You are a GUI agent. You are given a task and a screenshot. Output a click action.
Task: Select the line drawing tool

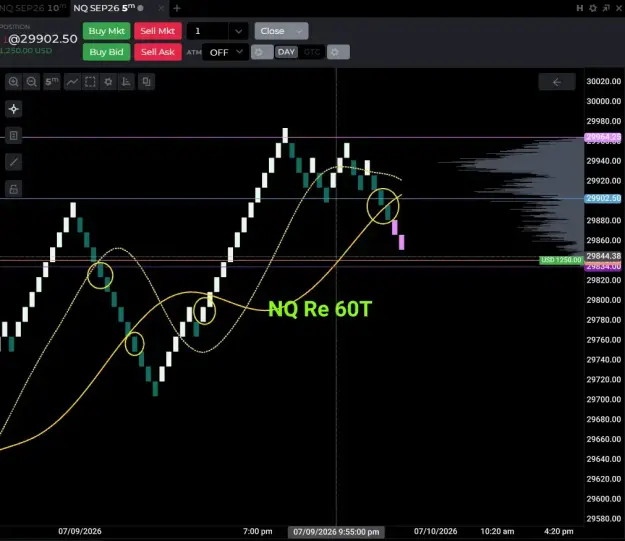point(14,162)
